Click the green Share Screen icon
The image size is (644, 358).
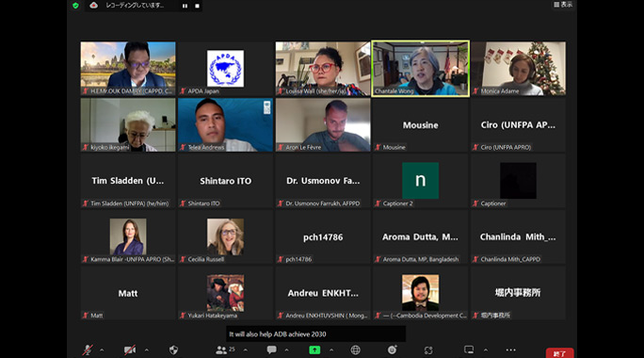[x=314, y=350]
